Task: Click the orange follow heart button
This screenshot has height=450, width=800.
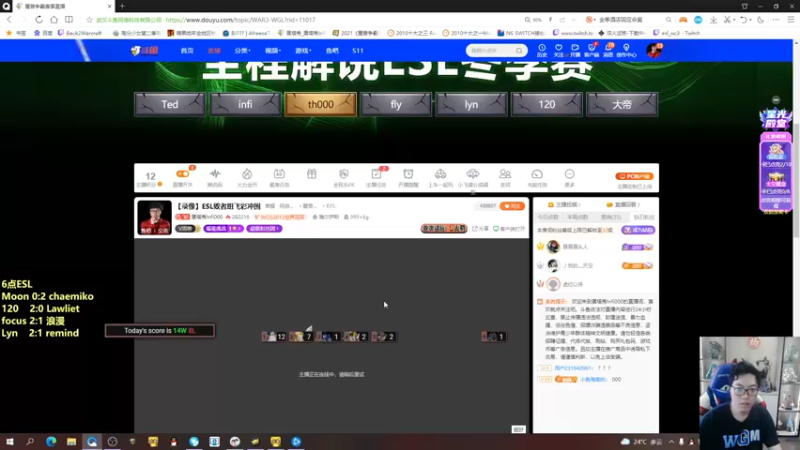Action: click(512, 206)
